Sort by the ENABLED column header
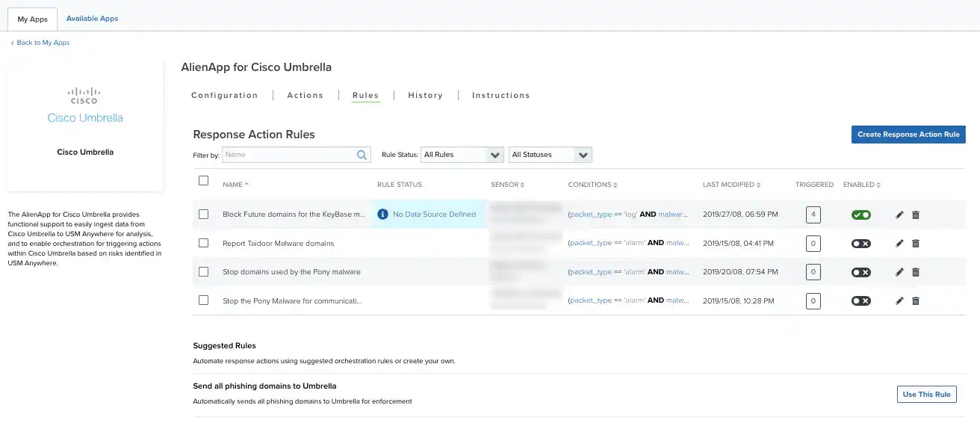Viewport: 980px width, 435px height. tap(862, 185)
